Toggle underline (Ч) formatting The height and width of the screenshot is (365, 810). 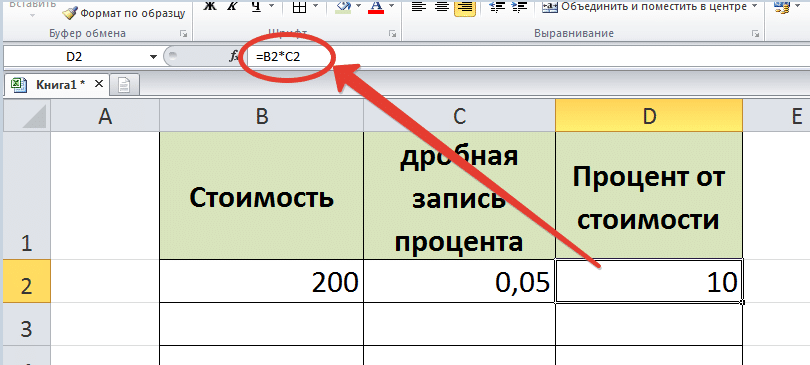255,6
